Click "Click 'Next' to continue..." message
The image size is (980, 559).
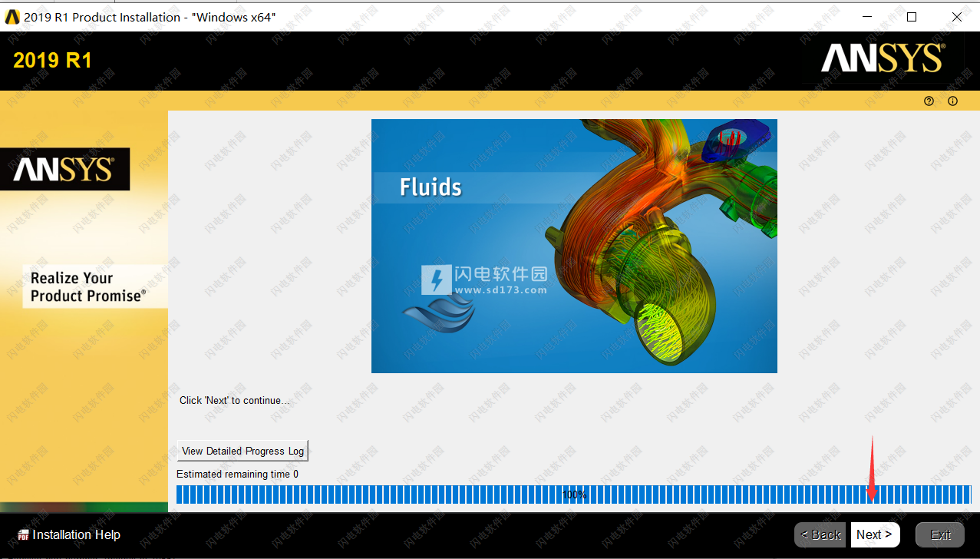pyautogui.click(x=235, y=400)
